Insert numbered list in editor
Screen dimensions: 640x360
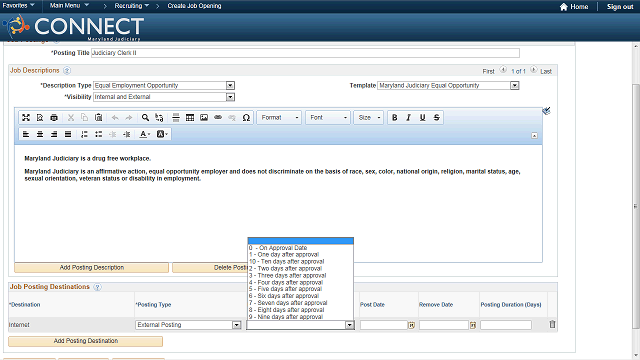[84, 134]
